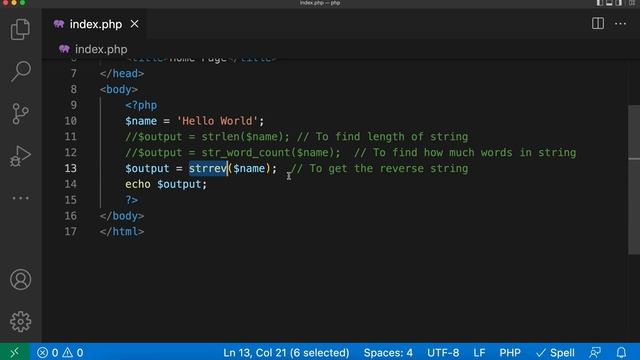Screen dimensions: 640x360
Task: Click the closing ?> tag
Action: click(x=132, y=200)
